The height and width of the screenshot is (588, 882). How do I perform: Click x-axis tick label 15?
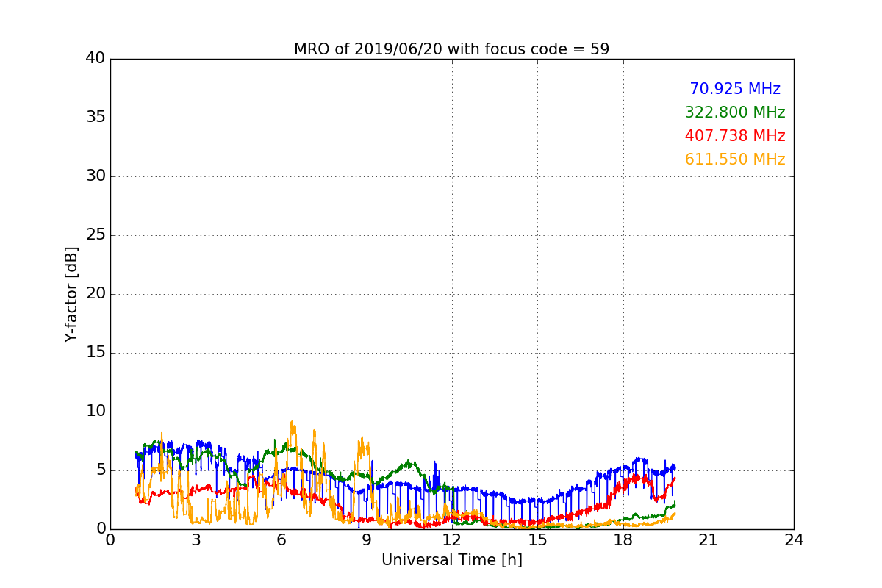[x=537, y=540]
